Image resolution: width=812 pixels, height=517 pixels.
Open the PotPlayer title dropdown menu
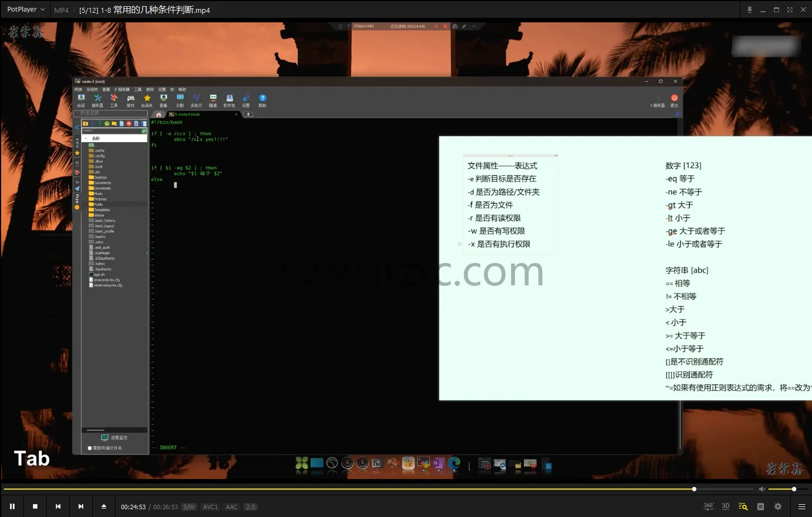42,9
